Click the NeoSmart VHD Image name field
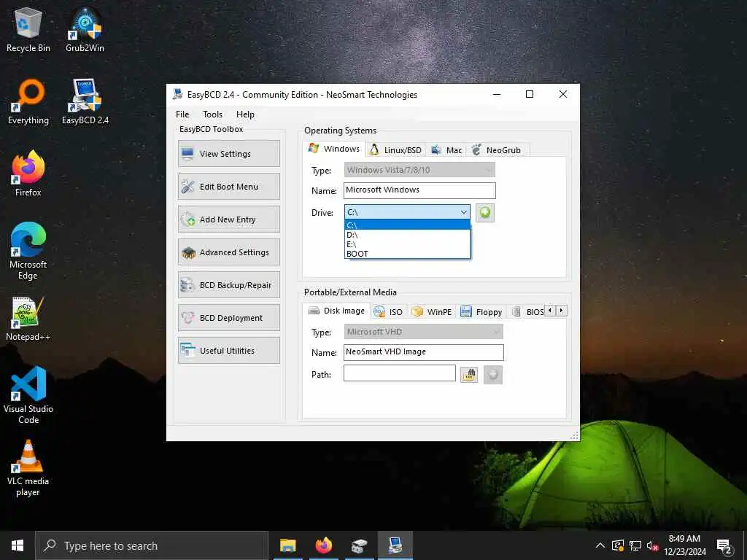Viewport: 747px width, 560px height. [424, 352]
